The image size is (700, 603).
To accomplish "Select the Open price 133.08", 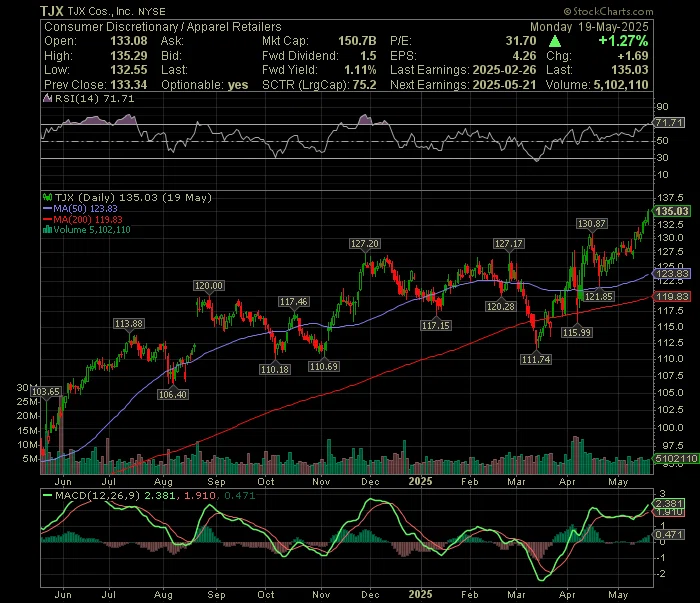I will [x=129, y=41].
